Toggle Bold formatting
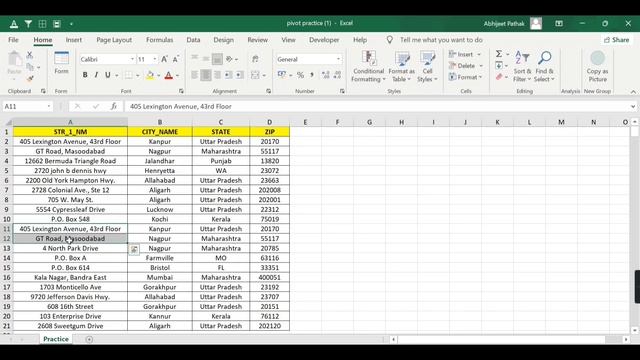640x360 pixels. (x=85, y=75)
